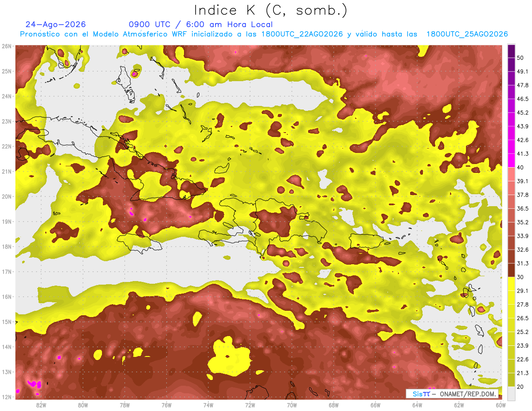The image size is (532, 411).
Task: Click the colorbar value '32.6'
Action: pos(523,250)
